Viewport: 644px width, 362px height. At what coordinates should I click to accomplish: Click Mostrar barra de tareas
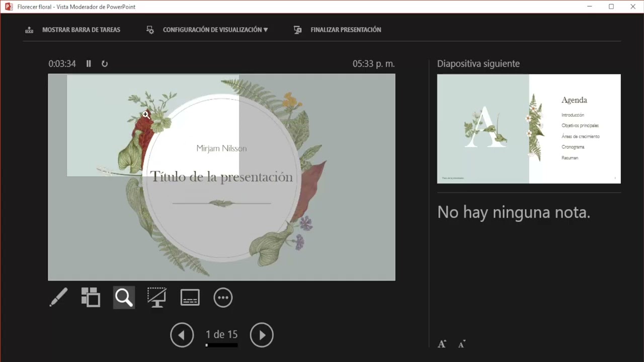[x=81, y=30]
